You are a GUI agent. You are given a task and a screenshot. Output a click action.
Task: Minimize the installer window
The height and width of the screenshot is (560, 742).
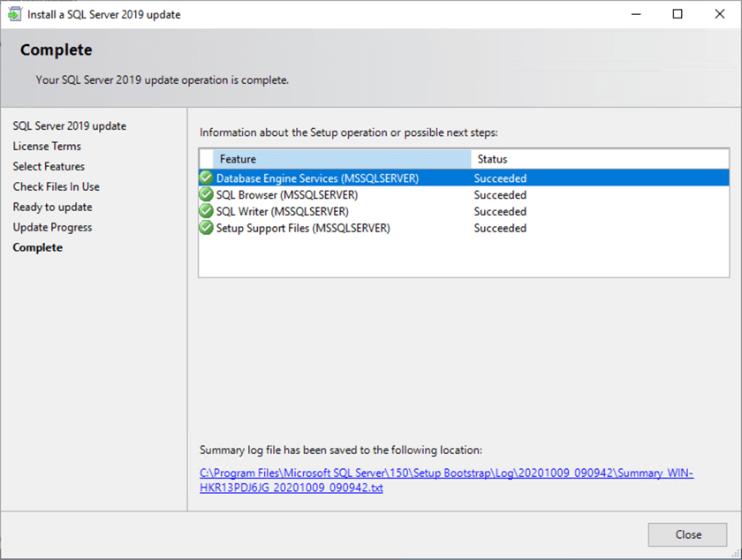(637, 14)
